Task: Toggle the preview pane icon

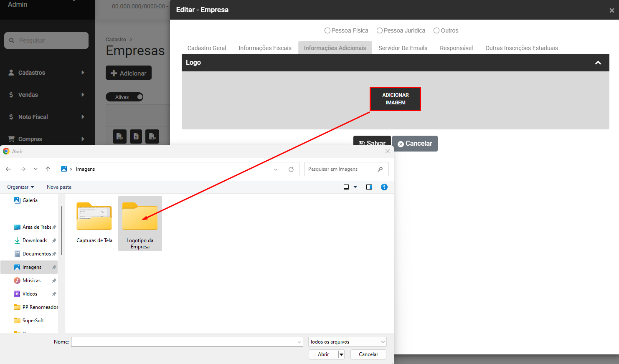Action: (x=369, y=187)
